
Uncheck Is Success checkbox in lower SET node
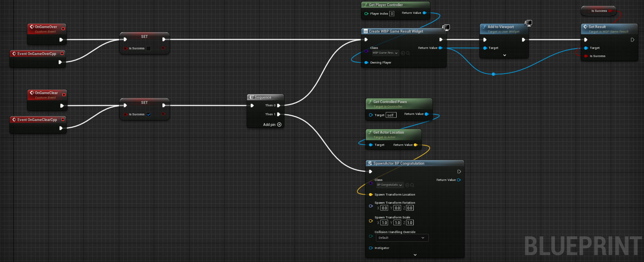tap(148, 114)
